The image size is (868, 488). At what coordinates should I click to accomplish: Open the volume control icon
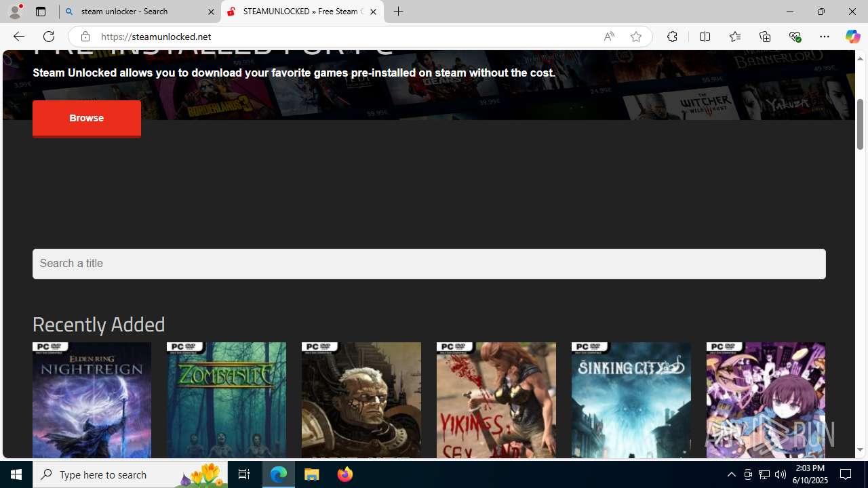tap(781, 474)
